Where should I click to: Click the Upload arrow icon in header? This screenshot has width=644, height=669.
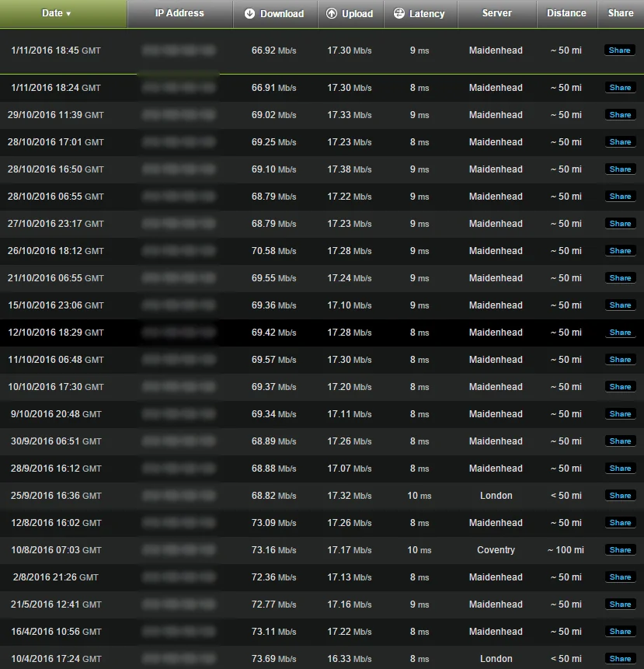[332, 14]
